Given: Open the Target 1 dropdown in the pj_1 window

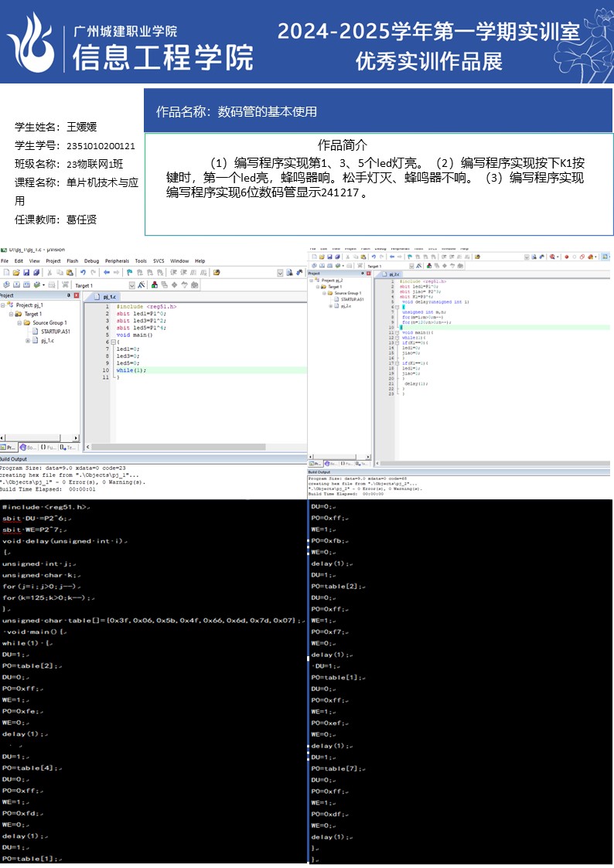Looking at the screenshot, I should [131, 285].
